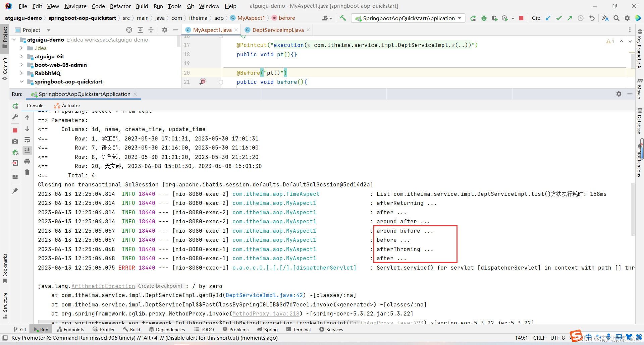The width and height of the screenshot is (644, 345).
Task: Run with coverage icon in toolbar
Action: click(x=494, y=18)
